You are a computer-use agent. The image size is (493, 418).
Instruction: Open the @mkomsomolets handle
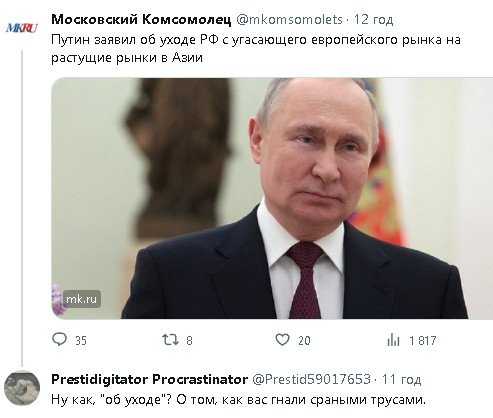click(x=289, y=20)
